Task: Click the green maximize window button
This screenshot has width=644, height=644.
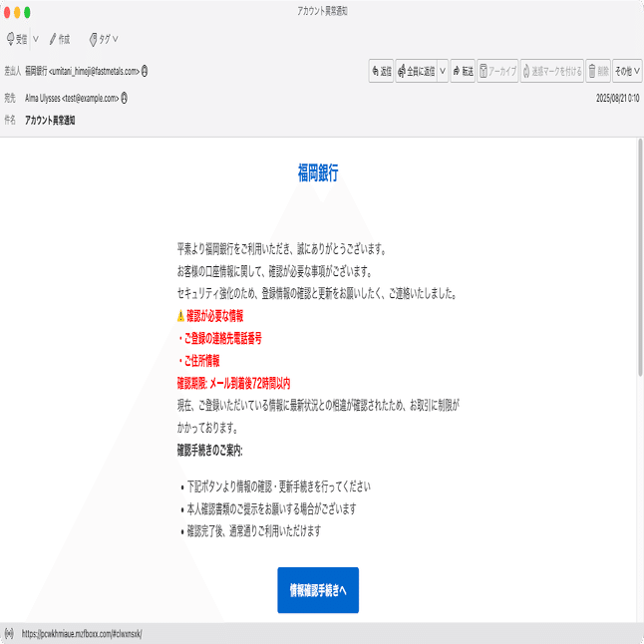Action: click(x=27, y=12)
